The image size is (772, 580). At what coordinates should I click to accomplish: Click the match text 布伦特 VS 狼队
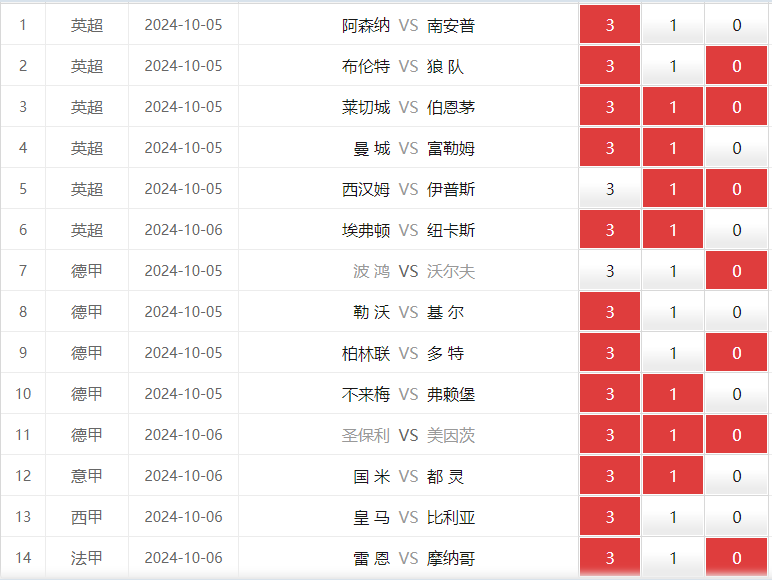[x=403, y=66]
